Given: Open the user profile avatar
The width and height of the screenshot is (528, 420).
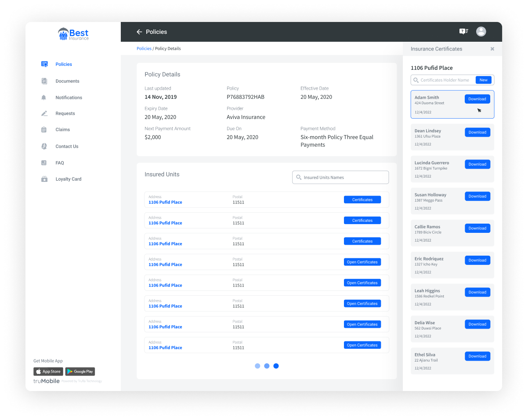Looking at the screenshot, I should 481,31.
